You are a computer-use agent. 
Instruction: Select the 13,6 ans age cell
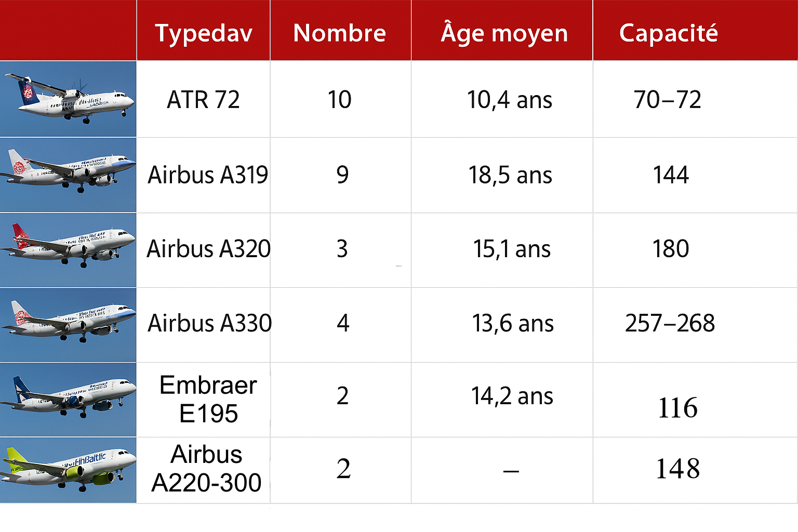pos(513,323)
